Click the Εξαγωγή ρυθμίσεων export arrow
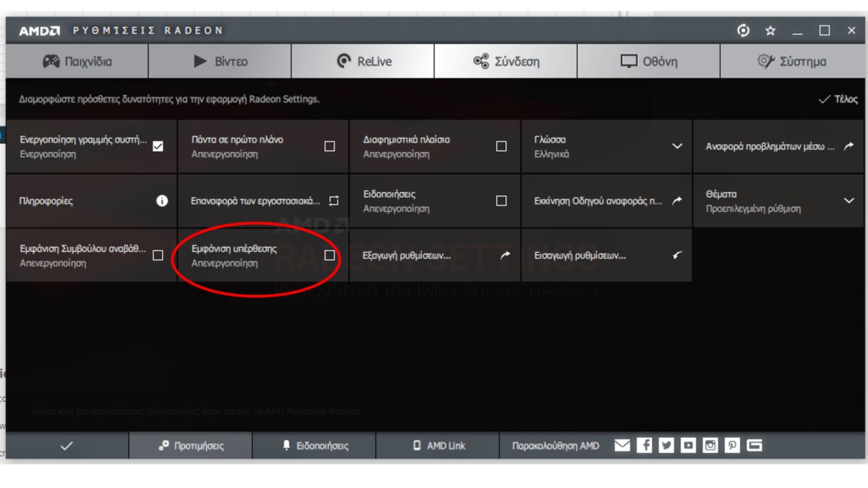The image size is (868, 488). (x=505, y=256)
